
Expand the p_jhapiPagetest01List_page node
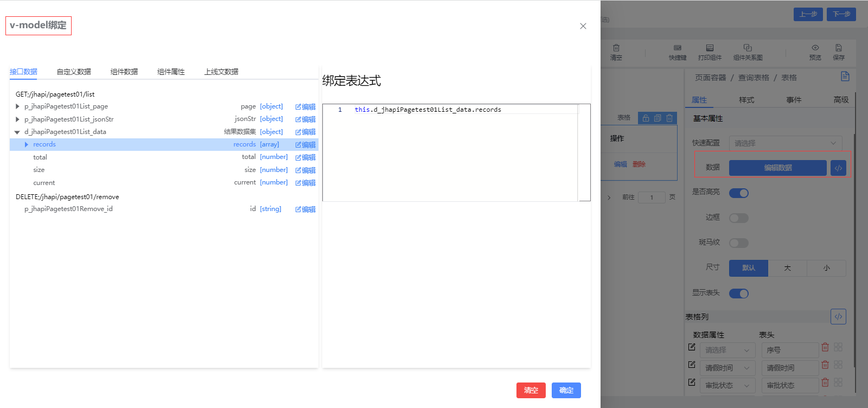[x=17, y=106]
